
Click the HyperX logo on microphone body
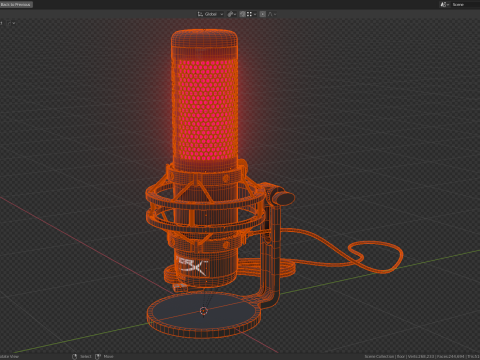pos(192,266)
